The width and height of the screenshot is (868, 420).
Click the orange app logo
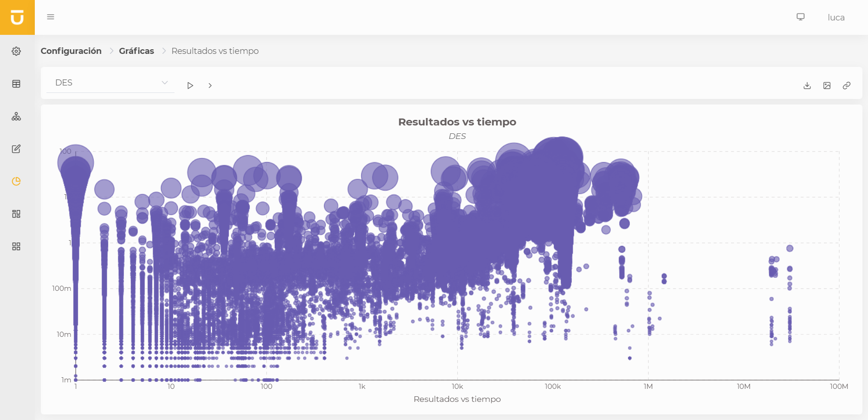pos(17,17)
